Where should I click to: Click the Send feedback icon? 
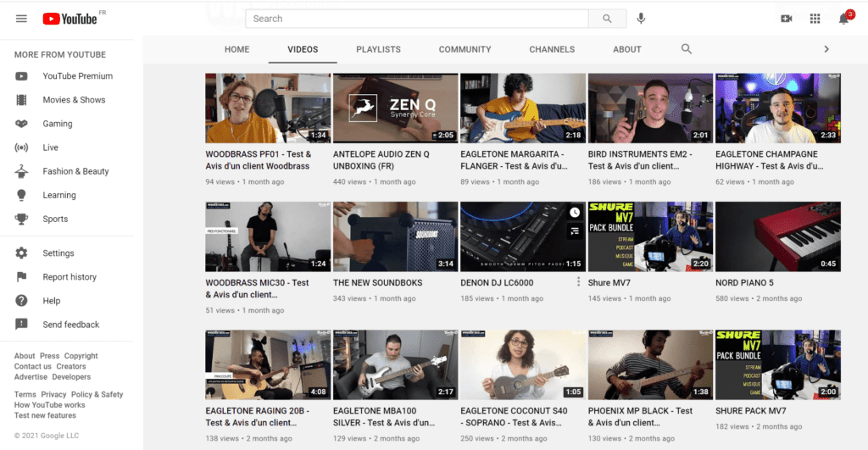(x=21, y=325)
